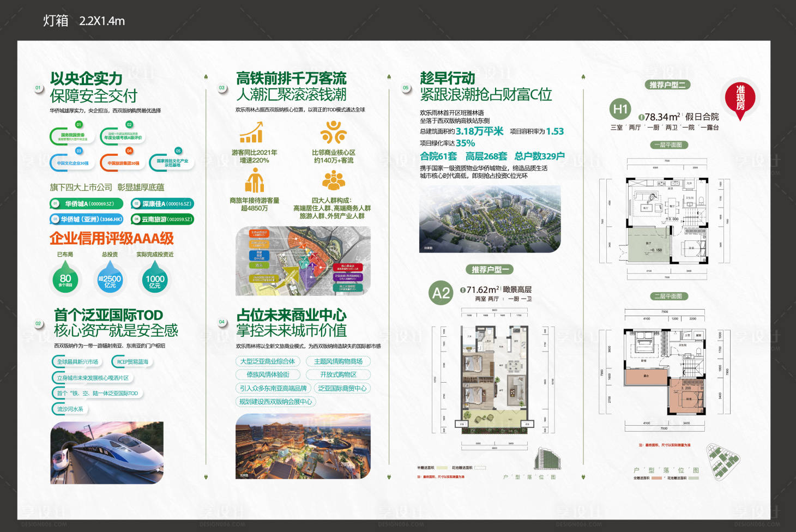Click the 推荐户型一 label

pyautogui.click(x=490, y=269)
